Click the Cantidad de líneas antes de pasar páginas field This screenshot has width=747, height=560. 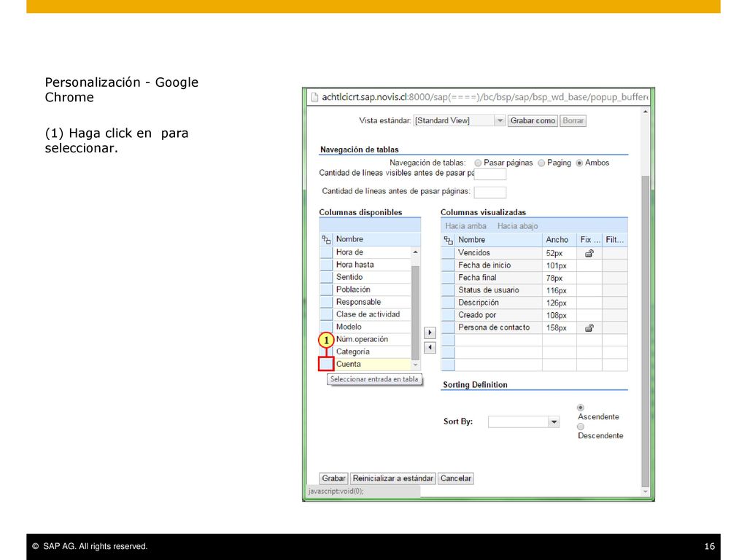coord(490,192)
